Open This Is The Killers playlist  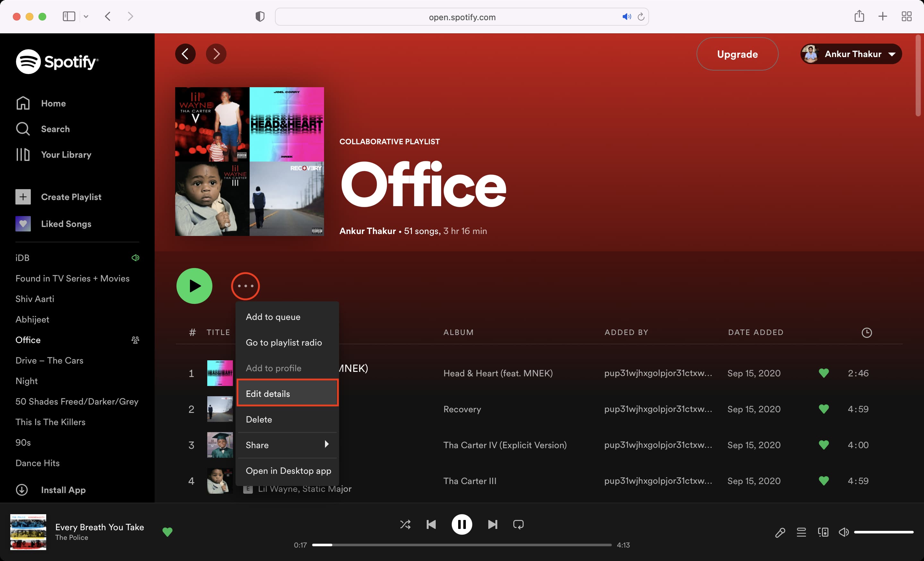point(51,422)
